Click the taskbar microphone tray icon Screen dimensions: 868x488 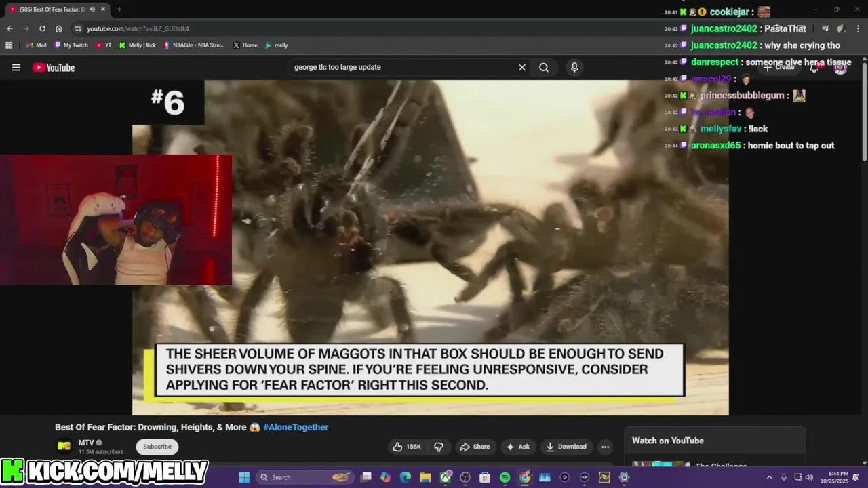[784, 477]
